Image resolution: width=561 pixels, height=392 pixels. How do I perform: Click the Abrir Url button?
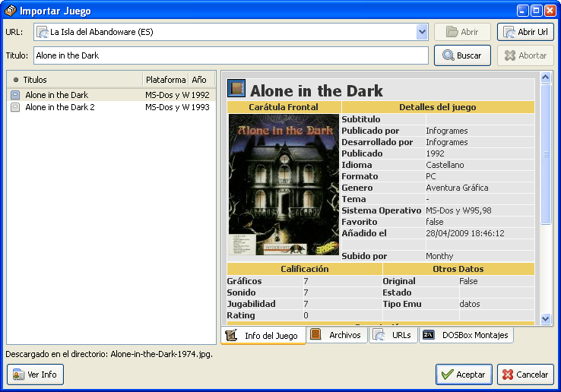click(525, 32)
